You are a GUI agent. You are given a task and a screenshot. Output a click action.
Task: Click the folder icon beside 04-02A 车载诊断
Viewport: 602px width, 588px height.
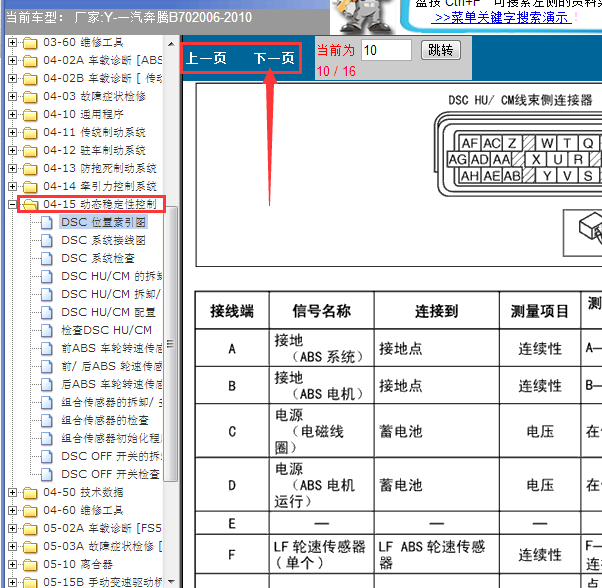[x=30, y=61]
